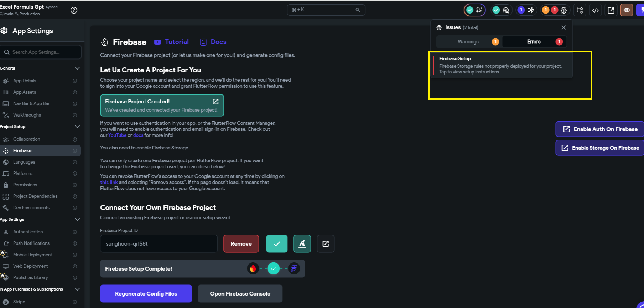
Task: Collapse the App Settings sidebar section
Action: [77, 219]
